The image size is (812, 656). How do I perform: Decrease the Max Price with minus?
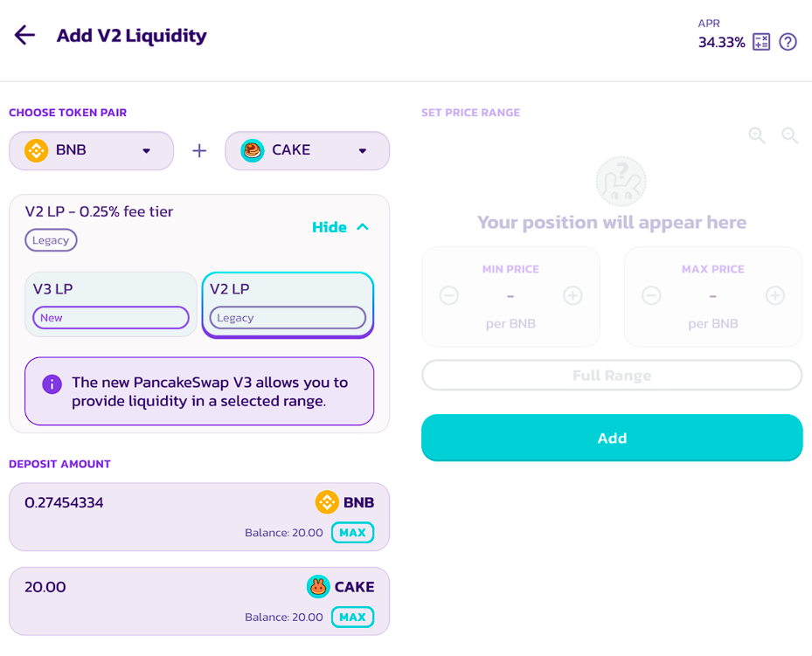(x=651, y=296)
